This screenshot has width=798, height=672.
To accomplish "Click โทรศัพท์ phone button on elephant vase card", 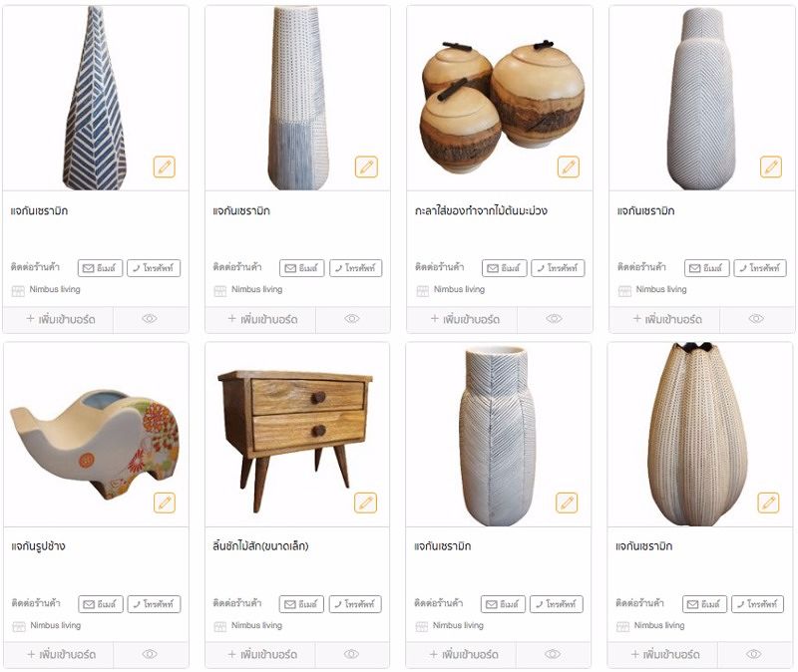I will [154, 604].
